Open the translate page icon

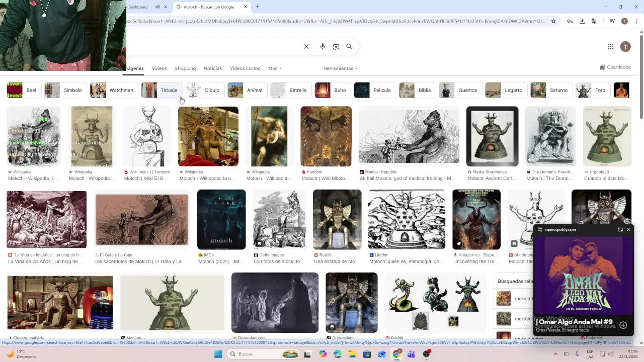[x=594, y=21]
